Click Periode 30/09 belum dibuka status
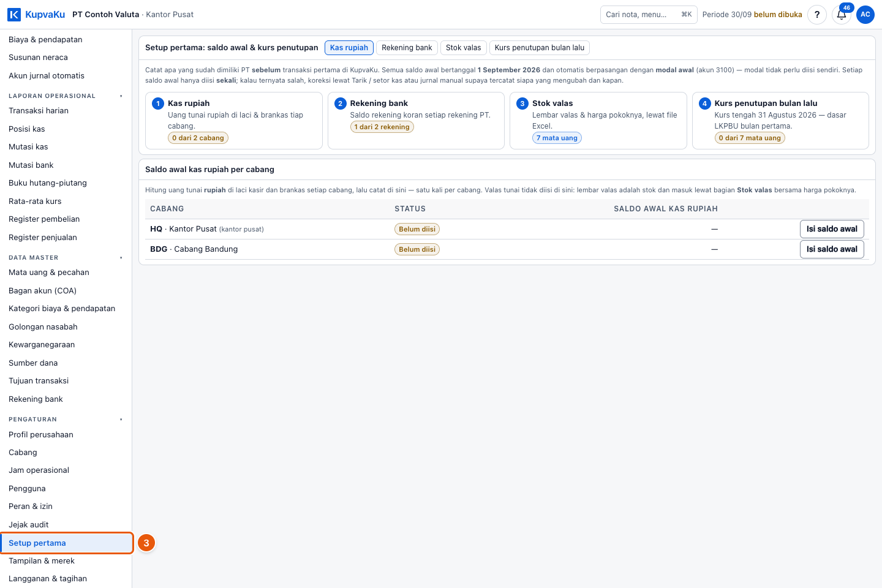This screenshot has height=588, width=882. (x=752, y=15)
